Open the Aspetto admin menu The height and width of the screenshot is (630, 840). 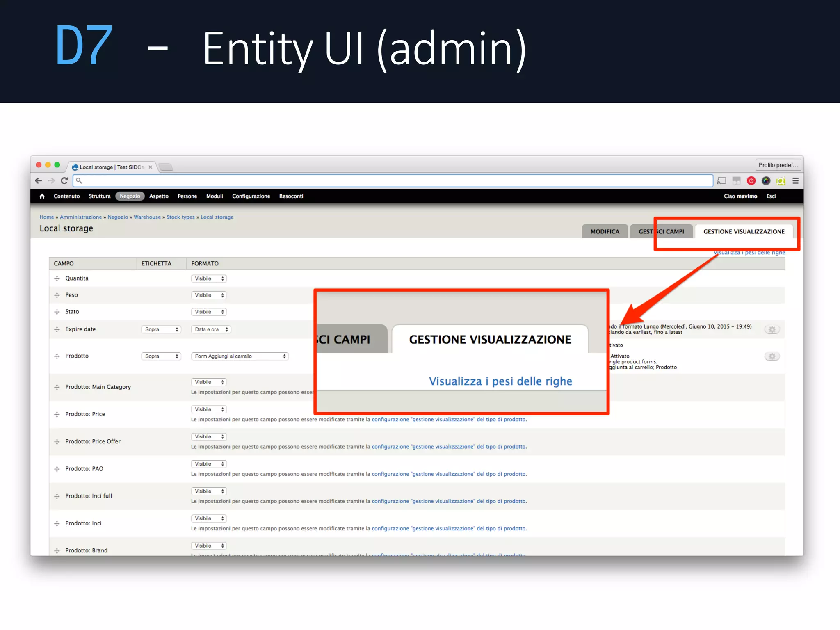coord(159,196)
